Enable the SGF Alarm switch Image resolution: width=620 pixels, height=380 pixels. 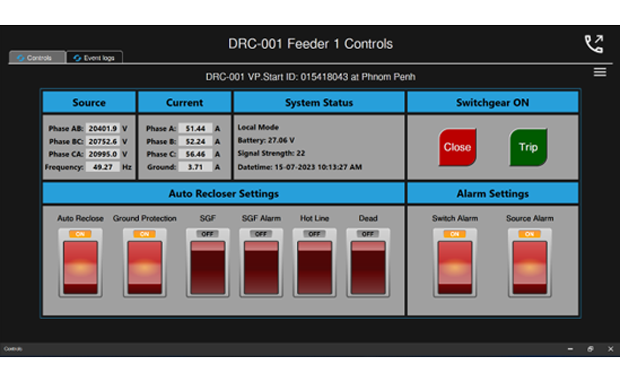pos(261,263)
